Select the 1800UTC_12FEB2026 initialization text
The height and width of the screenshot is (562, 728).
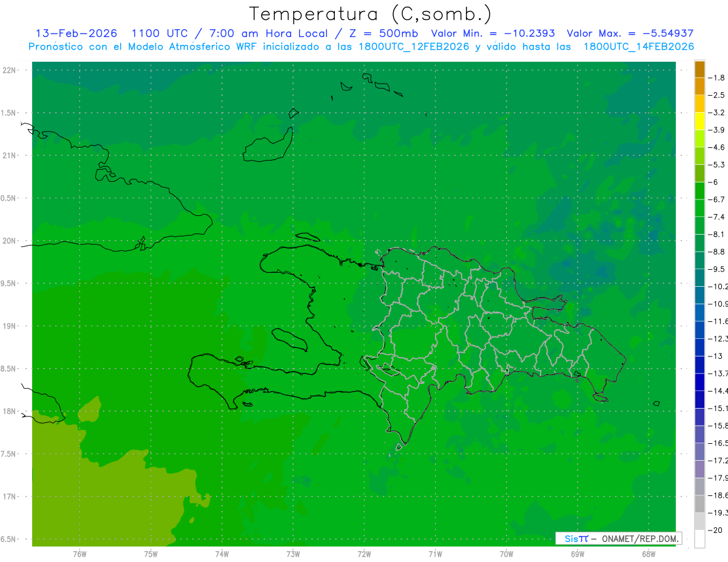[414, 47]
